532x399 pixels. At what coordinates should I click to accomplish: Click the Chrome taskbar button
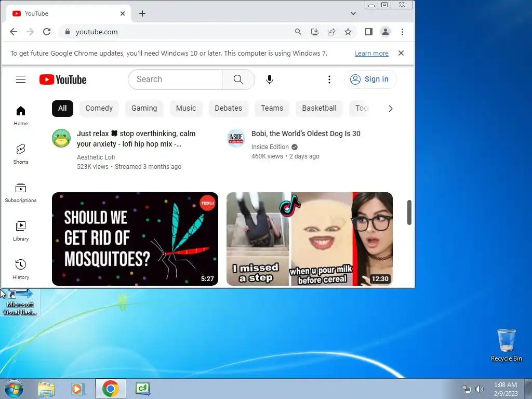click(111, 389)
